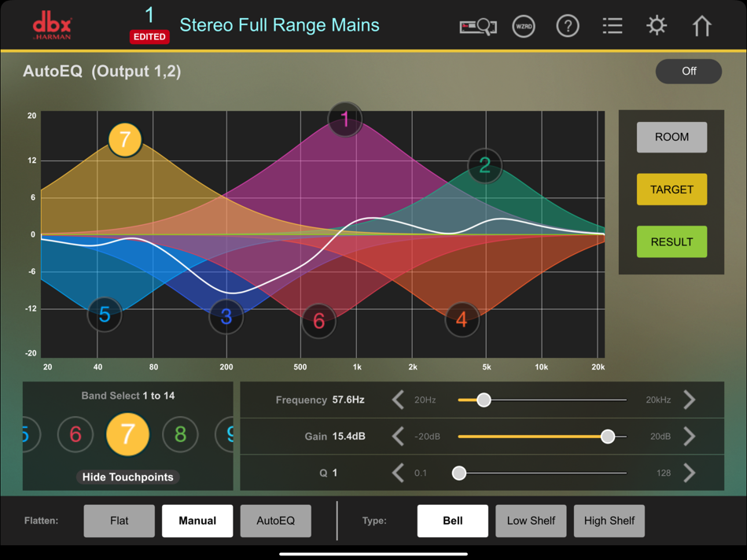
Task: Select EQ touchpoint 3 on graph
Action: pyautogui.click(x=226, y=316)
